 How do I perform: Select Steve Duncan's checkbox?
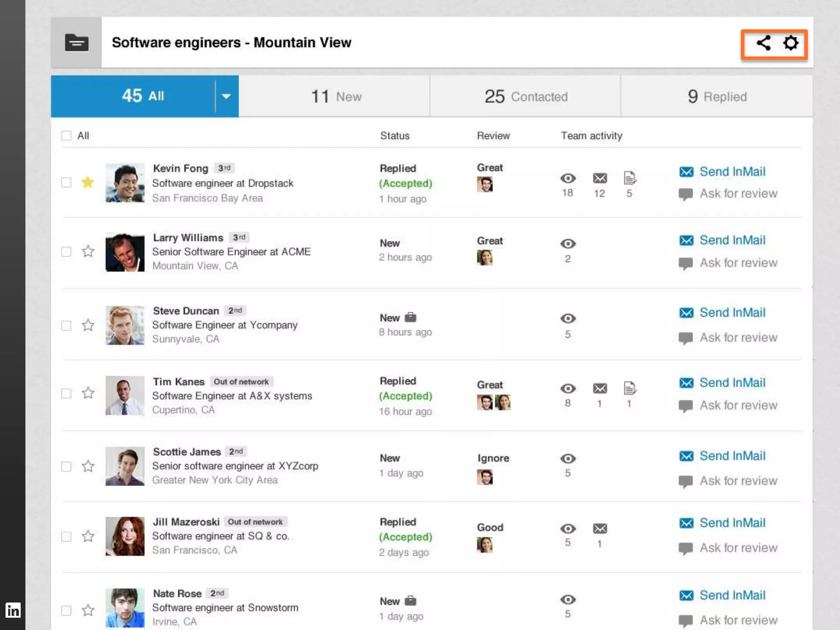(66, 326)
